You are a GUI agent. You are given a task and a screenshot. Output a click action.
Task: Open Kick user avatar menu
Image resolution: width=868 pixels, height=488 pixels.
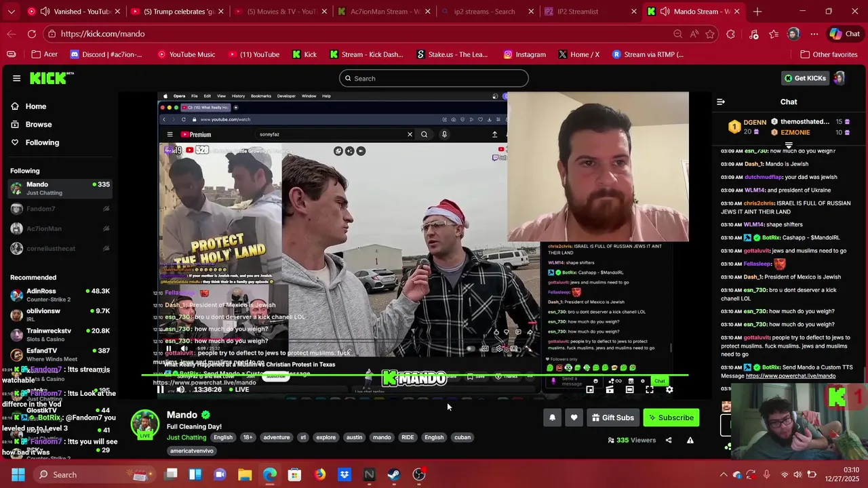coord(840,79)
